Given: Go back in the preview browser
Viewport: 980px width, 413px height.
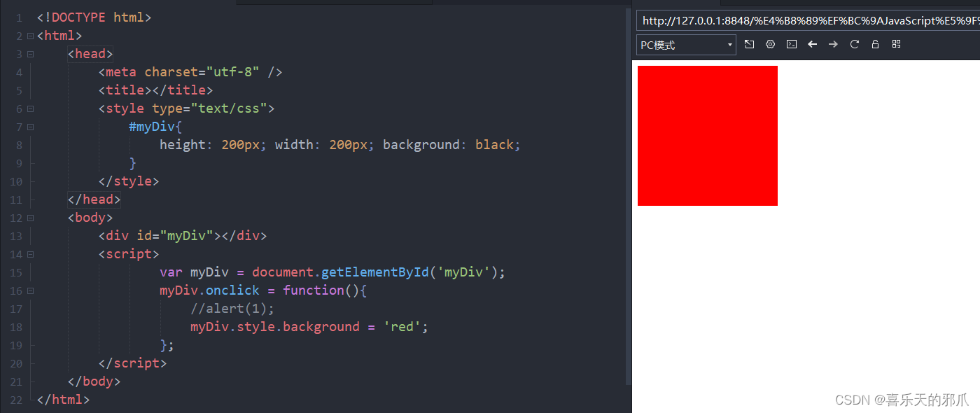Looking at the screenshot, I should click(x=812, y=44).
